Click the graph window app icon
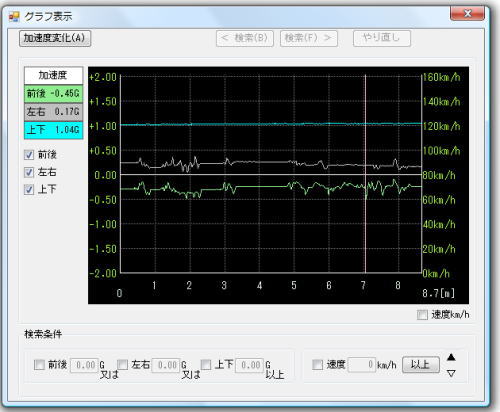 coord(14,16)
